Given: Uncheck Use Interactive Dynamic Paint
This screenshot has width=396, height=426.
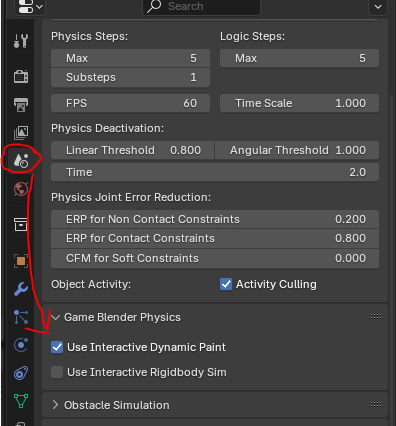Looking at the screenshot, I should [x=57, y=347].
